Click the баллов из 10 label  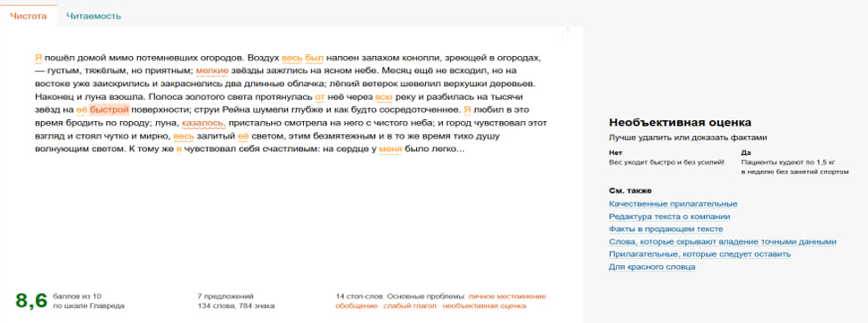pyautogui.click(x=78, y=296)
